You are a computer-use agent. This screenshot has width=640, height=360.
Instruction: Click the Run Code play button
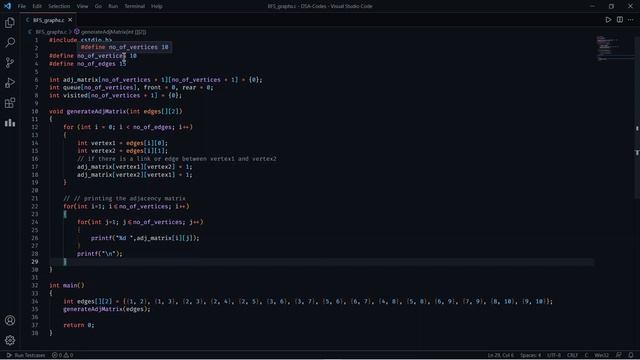click(x=608, y=20)
